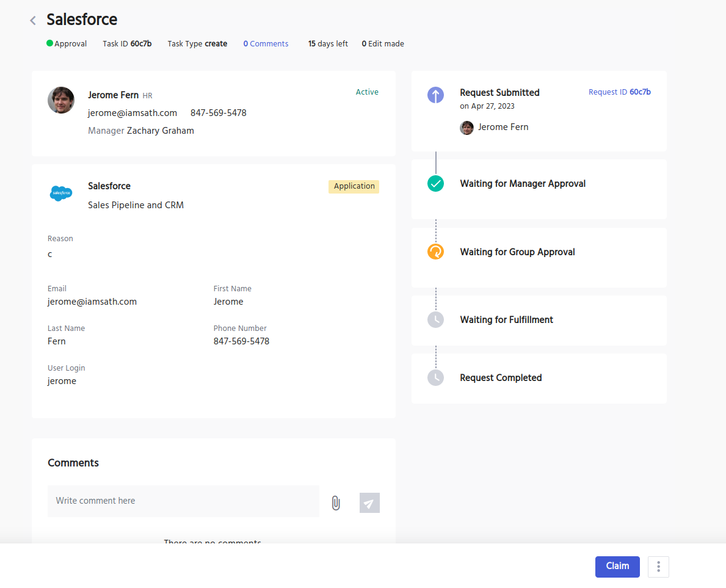The width and height of the screenshot is (726, 588).
Task: Click the green checkmark Manager Approval icon
Action: pos(435,183)
